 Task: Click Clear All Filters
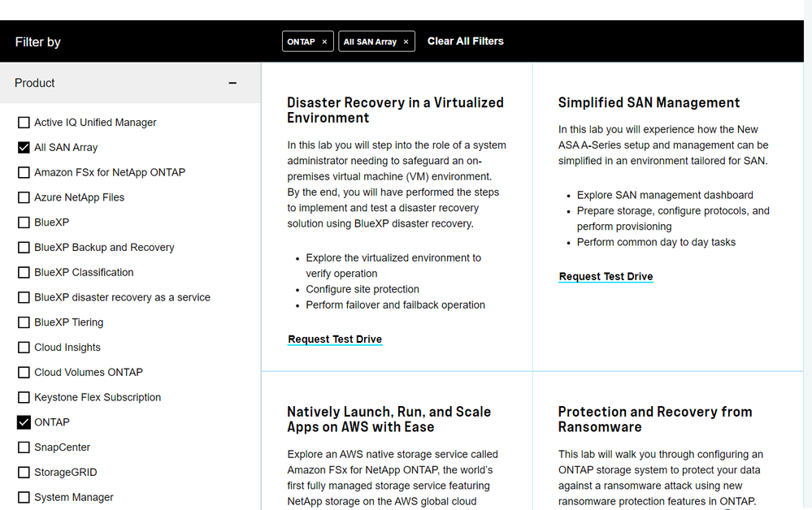pyautogui.click(x=465, y=41)
